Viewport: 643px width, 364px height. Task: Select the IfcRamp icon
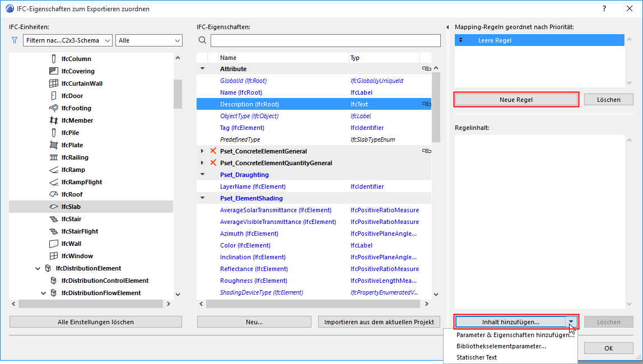pos(54,169)
